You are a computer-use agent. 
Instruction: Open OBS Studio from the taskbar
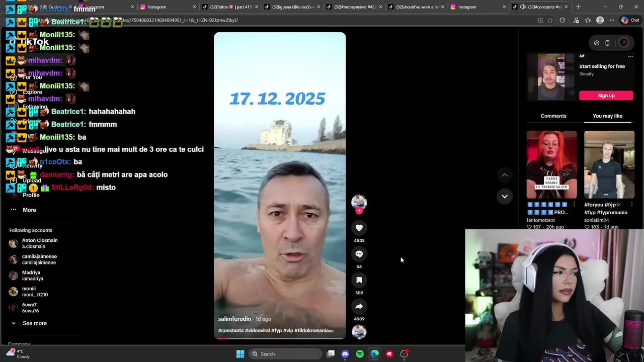tap(404, 354)
